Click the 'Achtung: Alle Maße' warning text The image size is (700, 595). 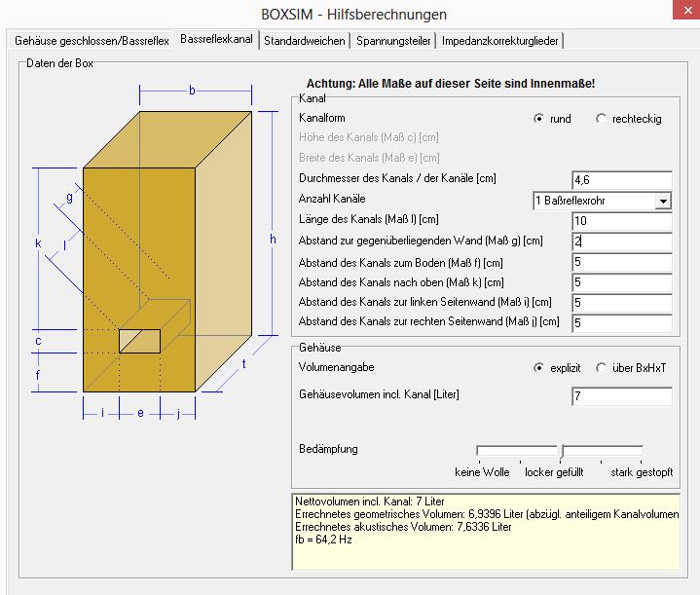tap(451, 84)
